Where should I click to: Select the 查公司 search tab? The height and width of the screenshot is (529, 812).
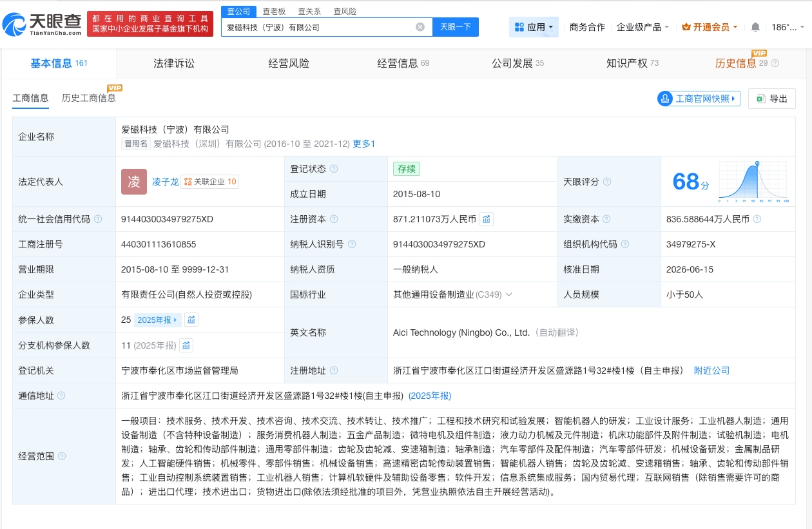[x=240, y=11]
